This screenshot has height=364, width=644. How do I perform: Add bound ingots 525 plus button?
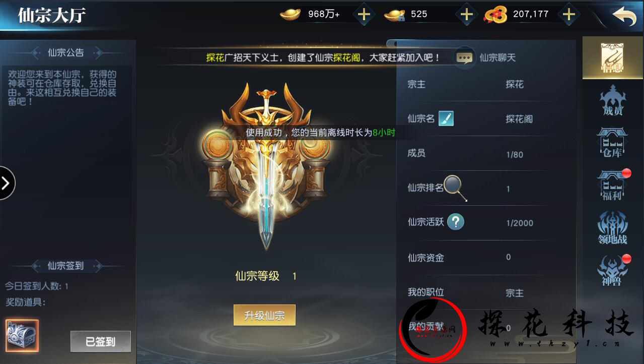tap(467, 15)
